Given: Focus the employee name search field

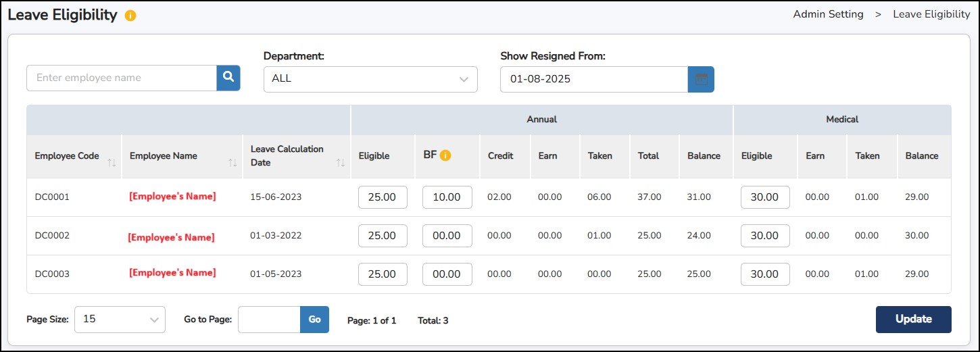Looking at the screenshot, I should [x=122, y=78].
